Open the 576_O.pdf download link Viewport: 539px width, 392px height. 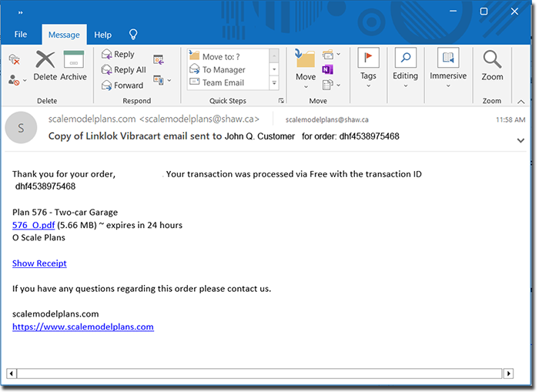pyautogui.click(x=34, y=225)
